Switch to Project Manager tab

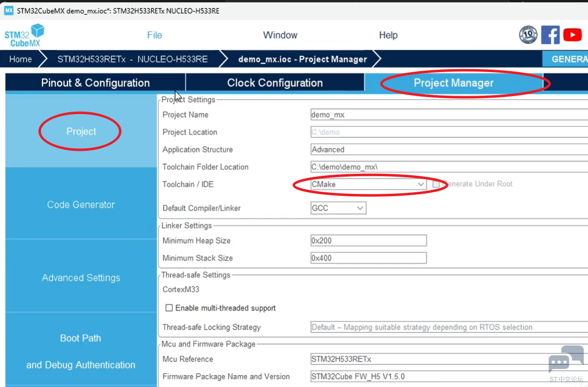point(454,83)
